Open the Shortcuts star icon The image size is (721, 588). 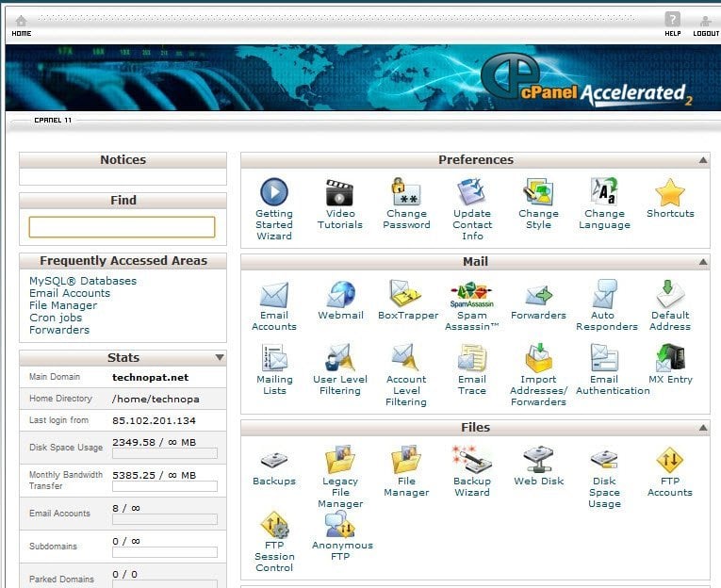[x=670, y=192]
